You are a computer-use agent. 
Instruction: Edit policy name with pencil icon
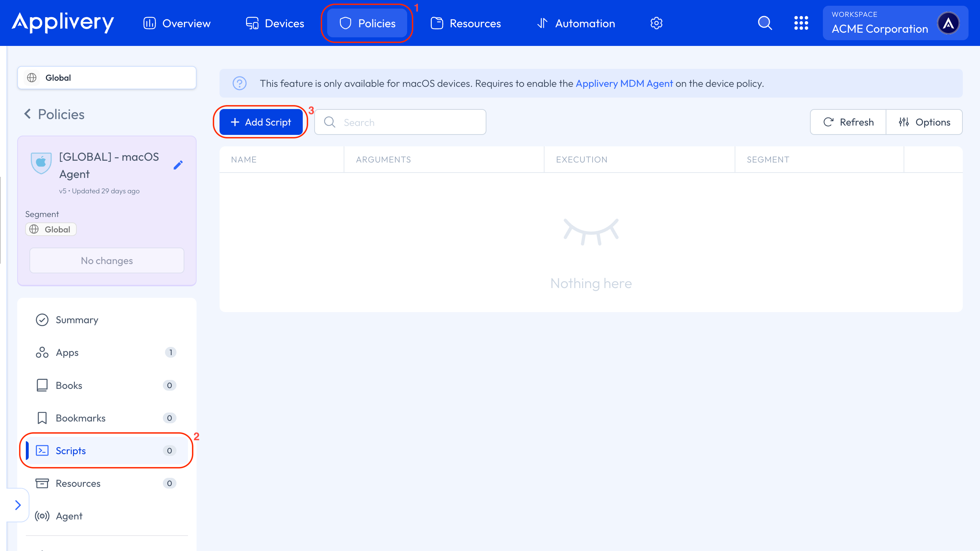178,165
